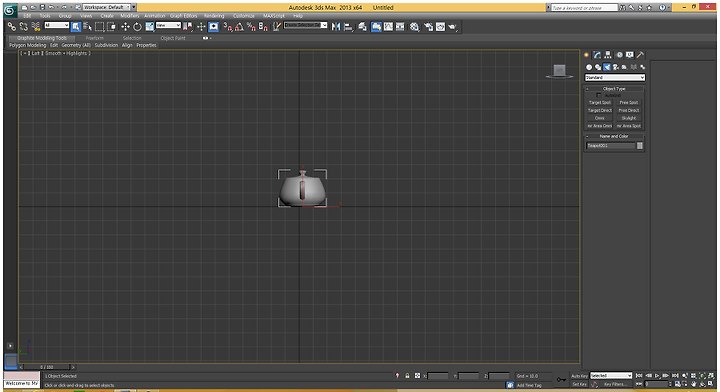Open the Customize menu
Image resolution: width=720 pixels, height=392 pixels.
pos(243,16)
